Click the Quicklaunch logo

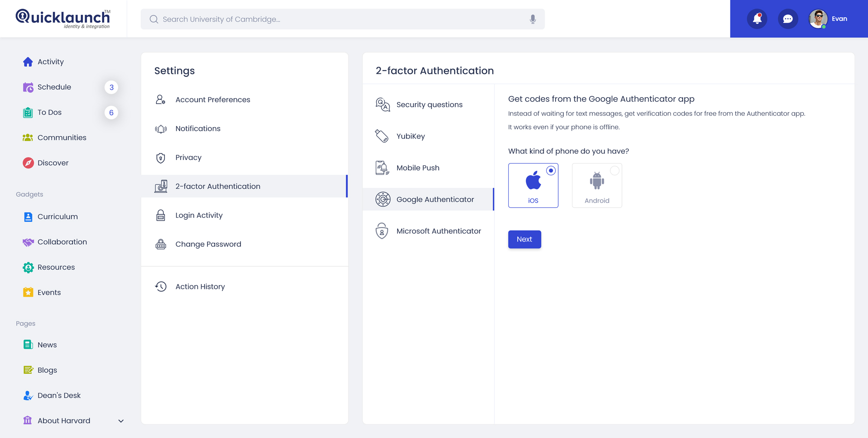pyautogui.click(x=63, y=19)
